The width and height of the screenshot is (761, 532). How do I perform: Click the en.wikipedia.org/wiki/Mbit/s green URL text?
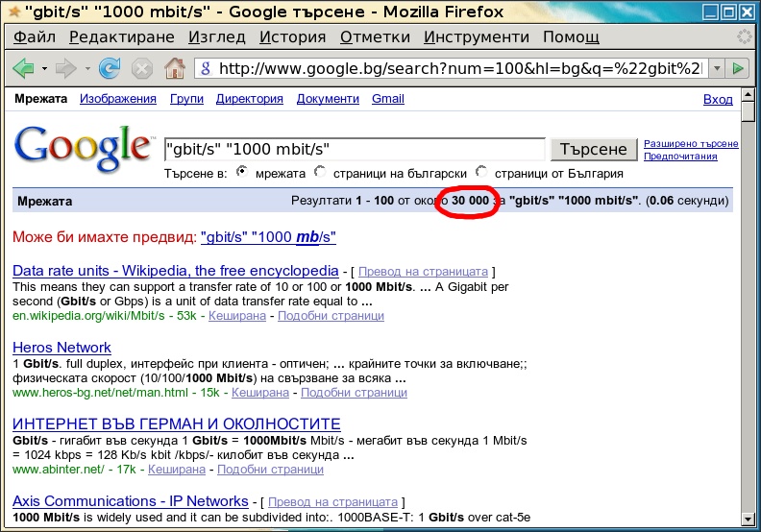pos(88,316)
